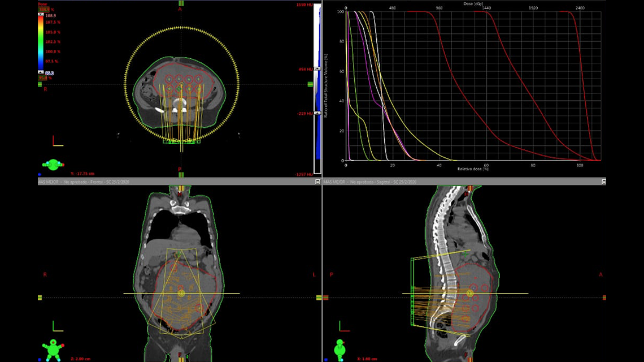Viewport: 644px width, 362px height.
Task: Maximize the Frontal view pane
Action: [x=316, y=182]
